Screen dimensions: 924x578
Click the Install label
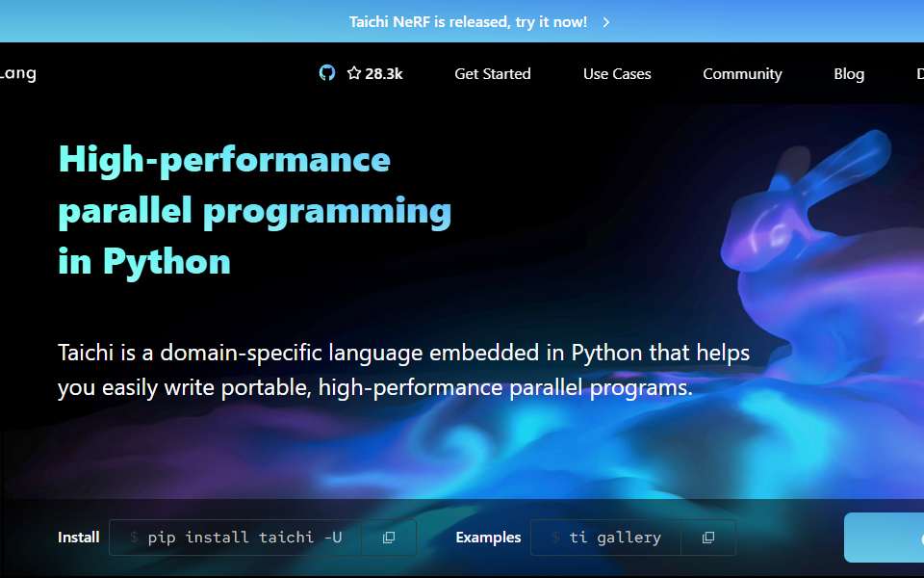click(x=78, y=538)
